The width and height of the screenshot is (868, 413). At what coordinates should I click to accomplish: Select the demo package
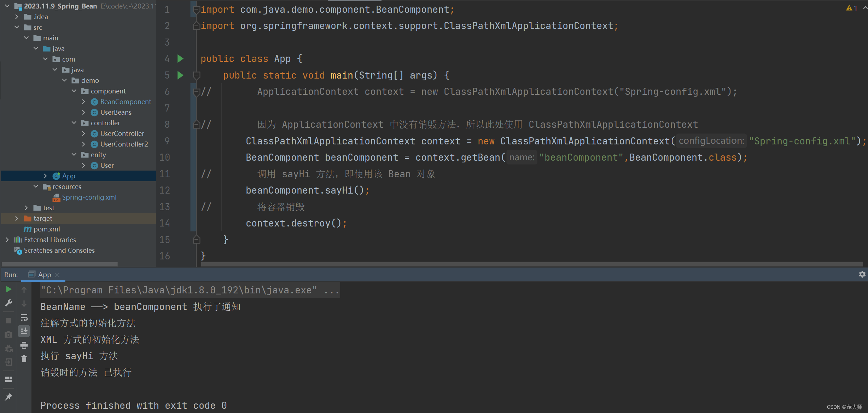[90, 80]
